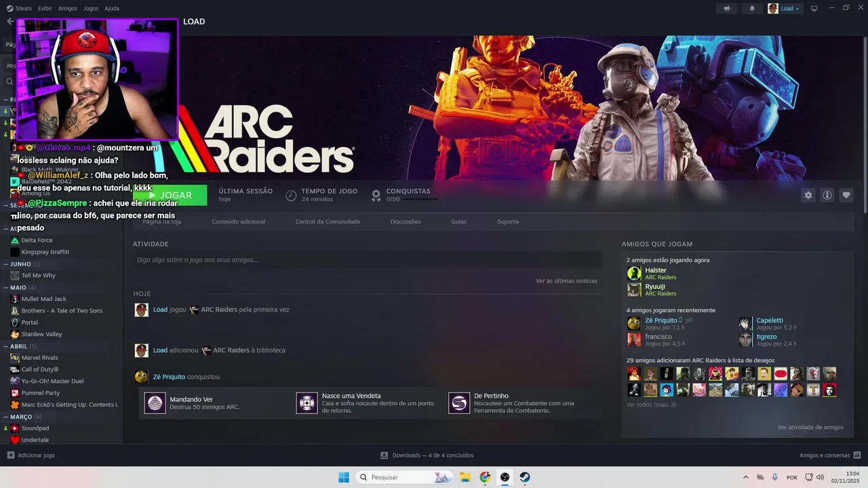The width and height of the screenshot is (868, 488).
Task: Click Ver todos (mais 3) link
Action: click(x=651, y=405)
